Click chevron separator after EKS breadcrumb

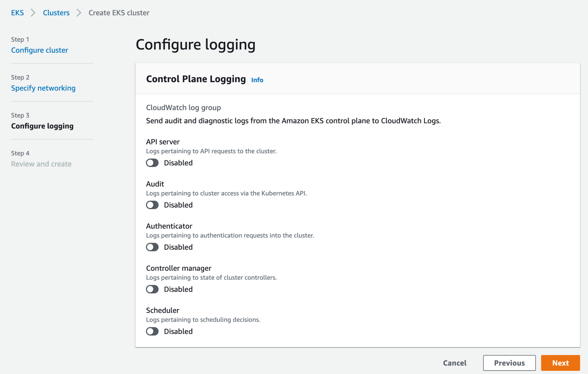pyautogui.click(x=33, y=13)
